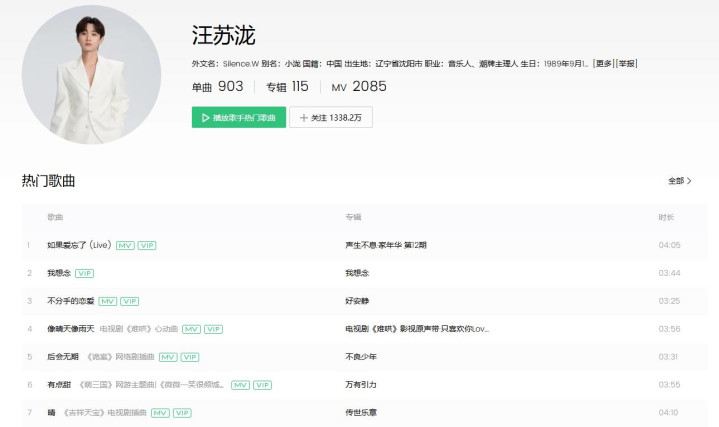This screenshot has height=427, width=719.
Task: Click the VIP badge on 晴
Action: click(182, 413)
